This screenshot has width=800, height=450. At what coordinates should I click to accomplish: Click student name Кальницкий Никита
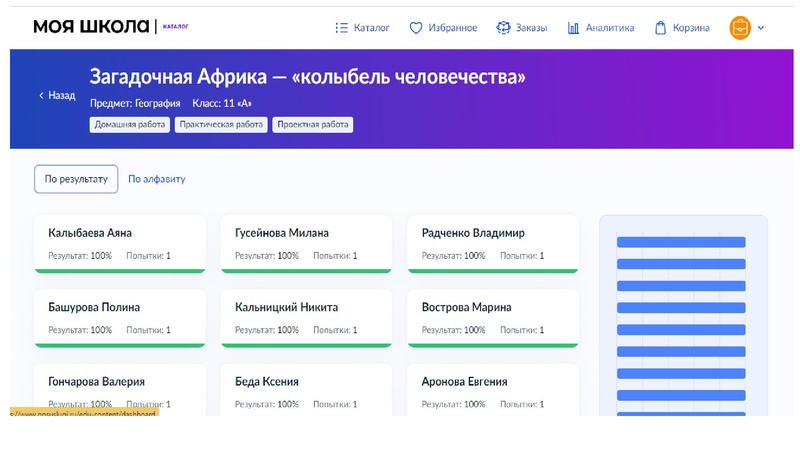point(286,307)
